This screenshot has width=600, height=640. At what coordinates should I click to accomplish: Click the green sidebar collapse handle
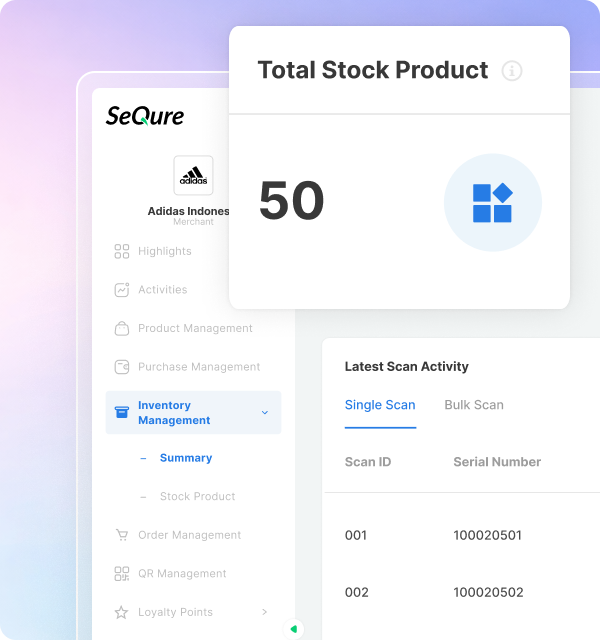tap(294, 629)
